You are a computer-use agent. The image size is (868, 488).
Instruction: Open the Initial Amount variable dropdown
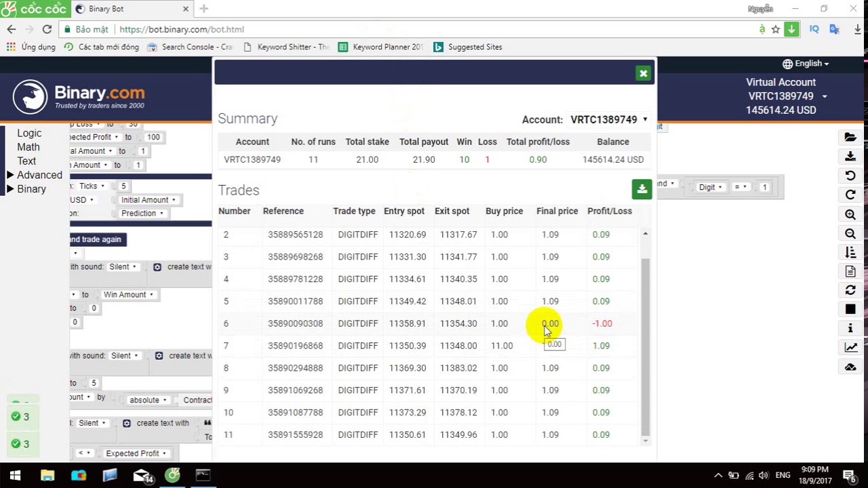[x=149, y=200]
